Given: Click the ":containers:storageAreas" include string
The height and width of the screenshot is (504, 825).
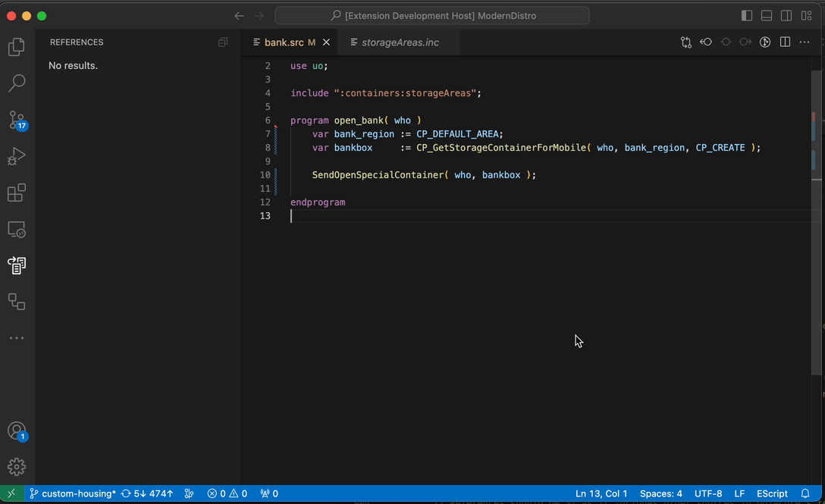Looking at the screenshot, I should coord(405,93).
